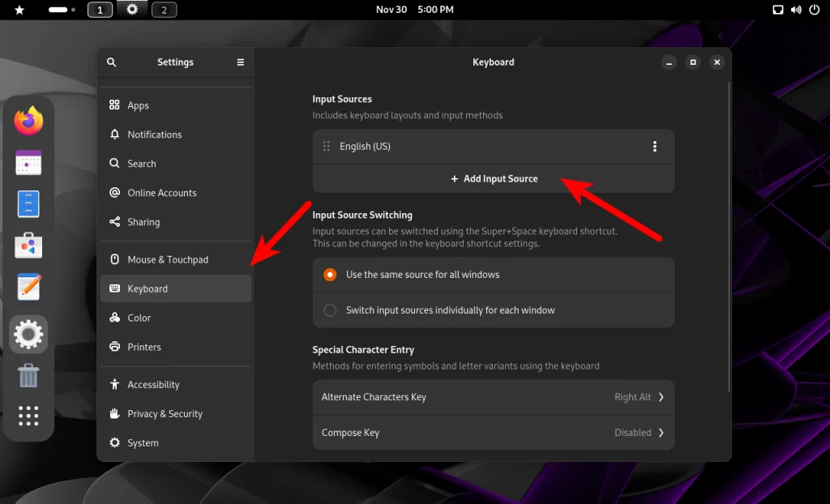Open English (US) three-dot options menu
Screen dimensions: 830x504
pos(655,146)
